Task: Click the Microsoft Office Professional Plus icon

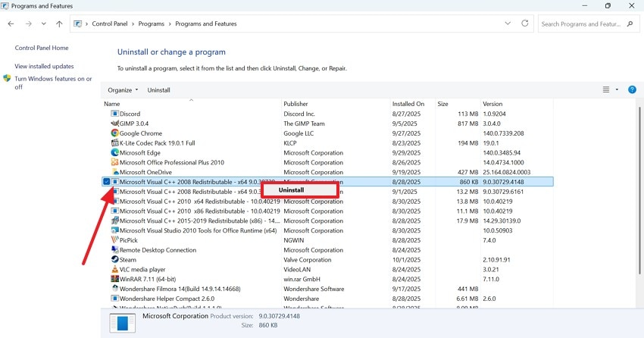Action: pyautogui.click(x=115, y=162)
